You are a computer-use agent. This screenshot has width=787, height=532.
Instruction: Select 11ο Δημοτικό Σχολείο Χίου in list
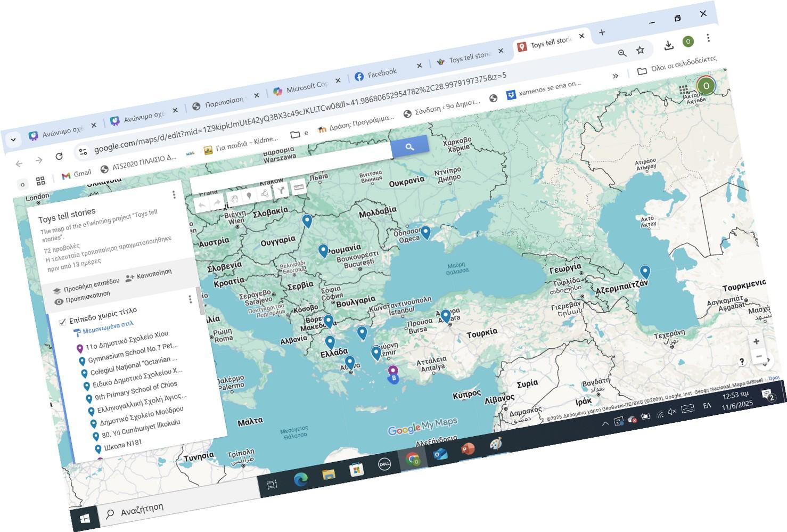pos(127,341)
